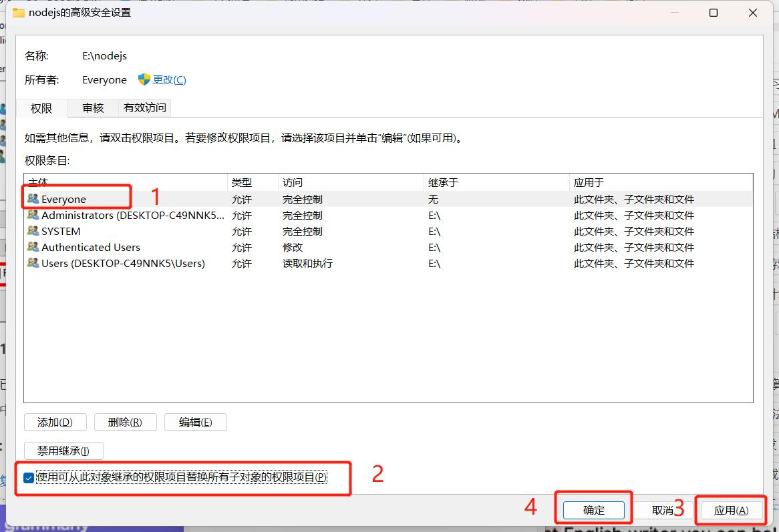The width and height of the screenshot is (779, 532).
Task: Confirm with the 确定 button
Action: tap(594, 510)
